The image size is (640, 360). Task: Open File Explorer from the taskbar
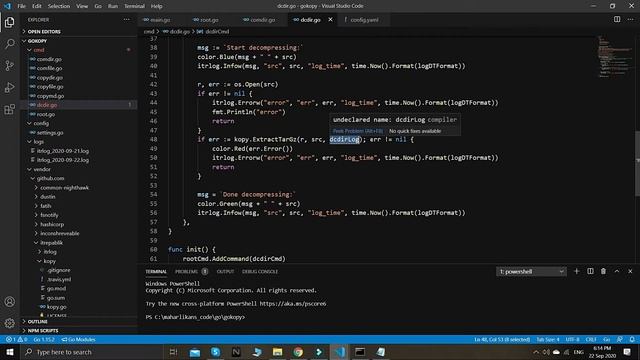pos(278,352)
